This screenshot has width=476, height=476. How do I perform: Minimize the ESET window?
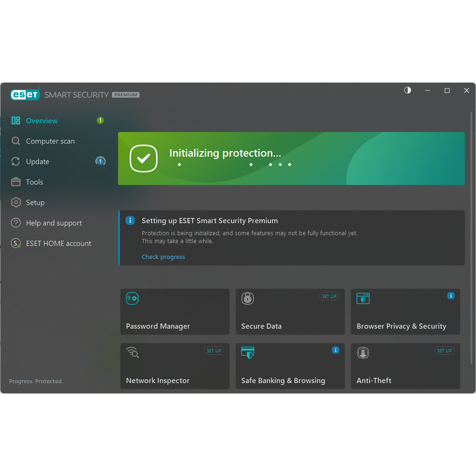click(x=428, y=91)
